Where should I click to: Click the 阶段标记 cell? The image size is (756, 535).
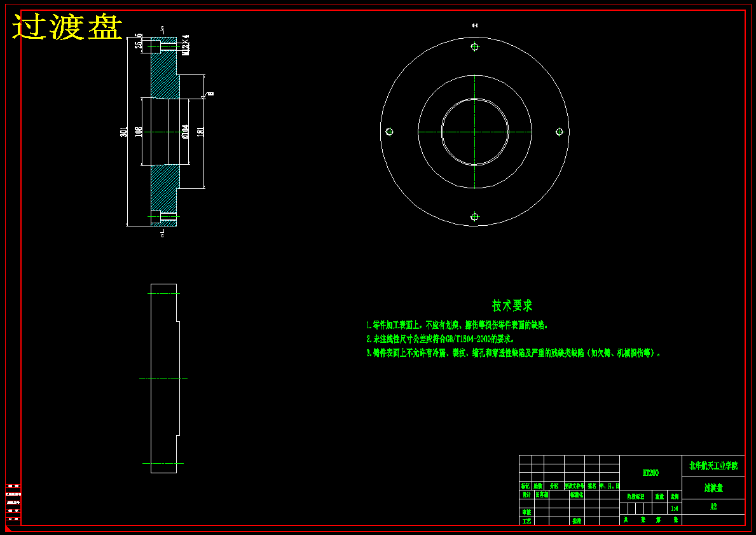coord(635,496)
